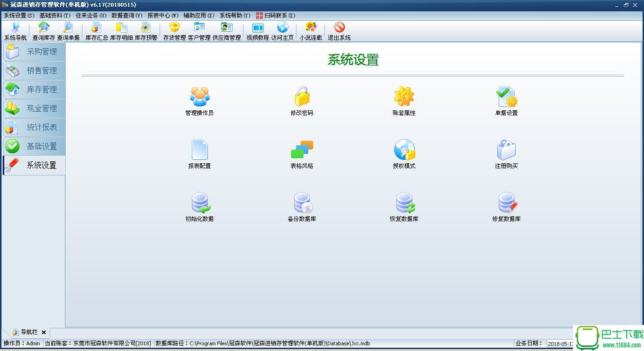644x351 pixels.
Task: Click the 系统设置 page heading
Action: click(353, 60)
